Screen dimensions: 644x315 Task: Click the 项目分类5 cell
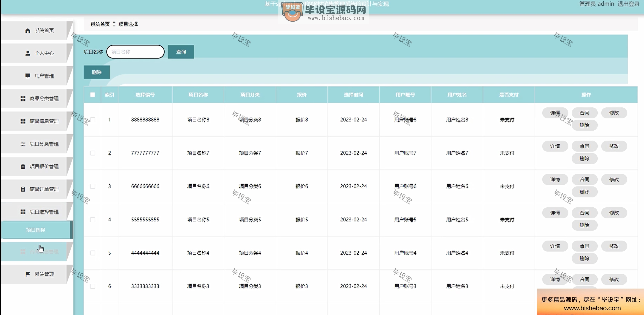tap(250, 220)
